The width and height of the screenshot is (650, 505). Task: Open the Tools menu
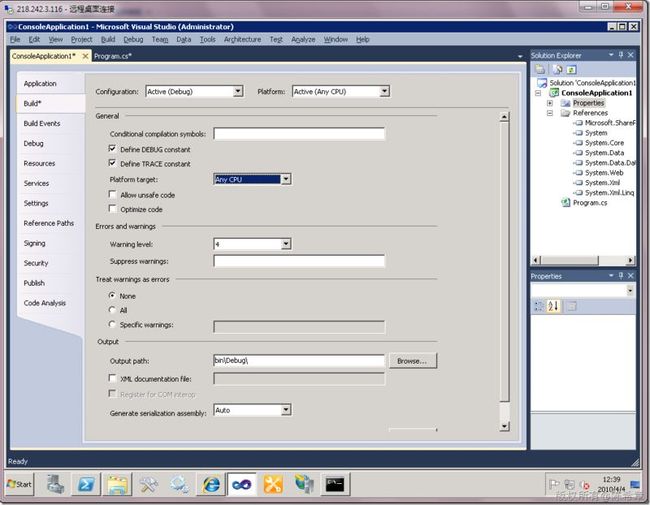(x=207, y=39)
